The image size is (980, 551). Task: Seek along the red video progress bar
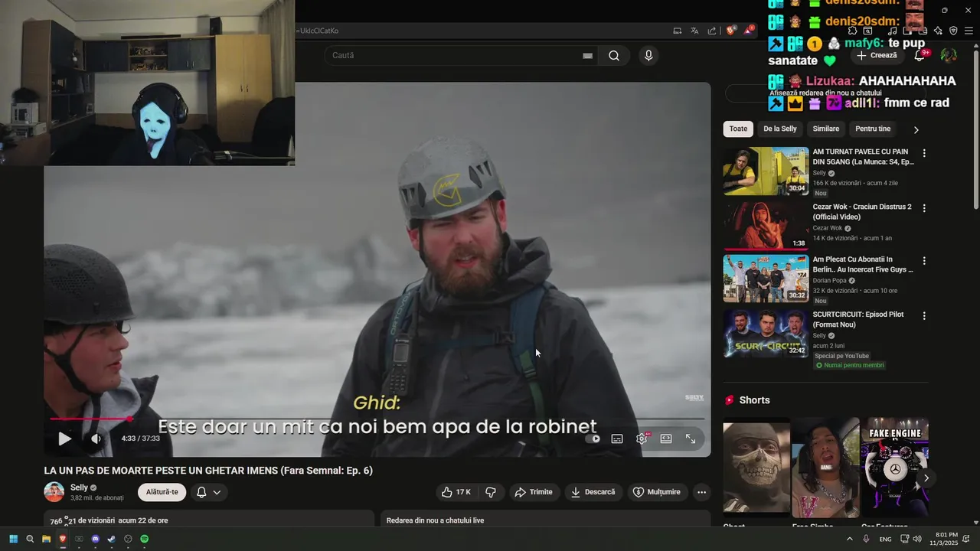pos(377,419)
